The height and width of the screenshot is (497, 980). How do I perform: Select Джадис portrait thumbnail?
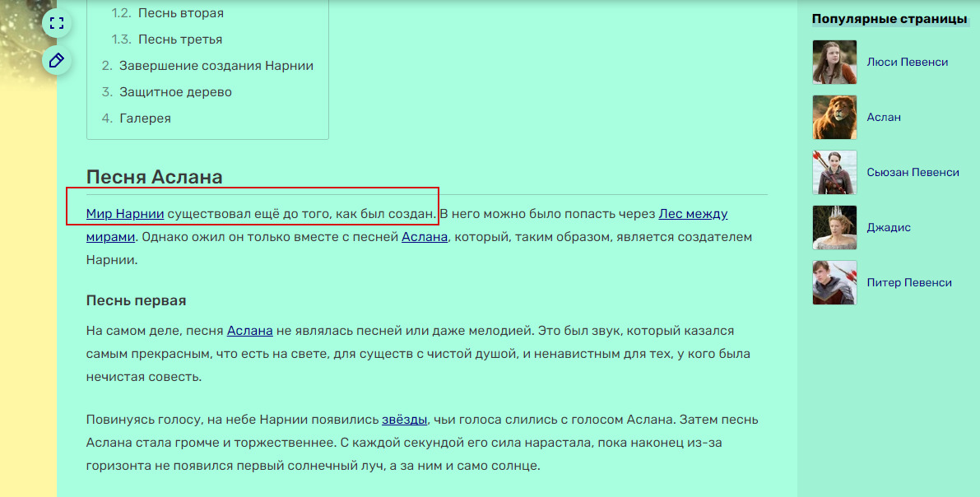pyautogui.click(x=834, y=228)
